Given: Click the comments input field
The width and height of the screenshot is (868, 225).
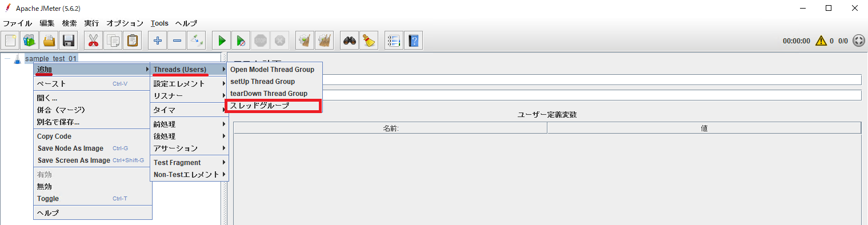Looking at the screenshot, I should click(x=592, y=95).
